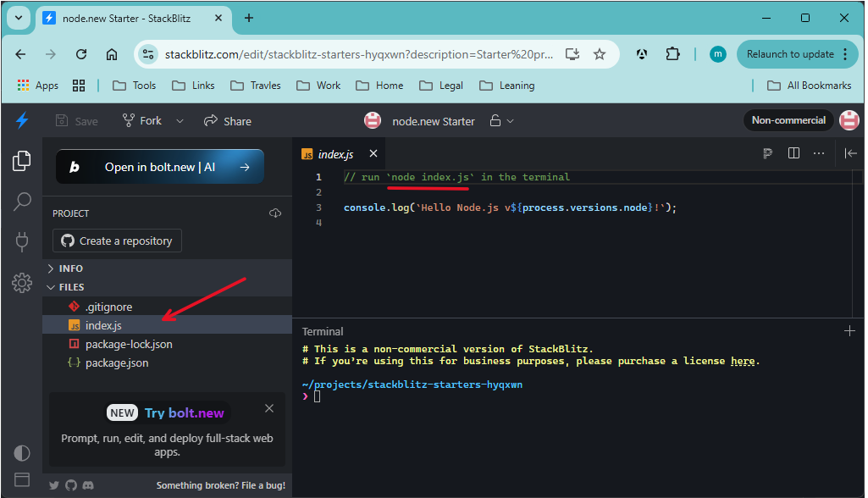Screen dimensions: 868x498
Task: Click the Try bolt.new link
Action: click(184, 412)
